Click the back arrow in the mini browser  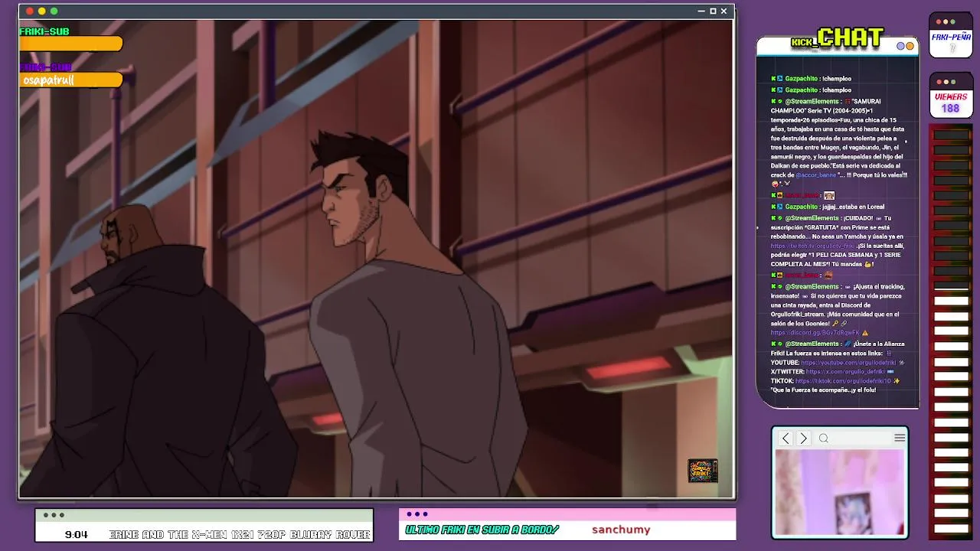786,438
